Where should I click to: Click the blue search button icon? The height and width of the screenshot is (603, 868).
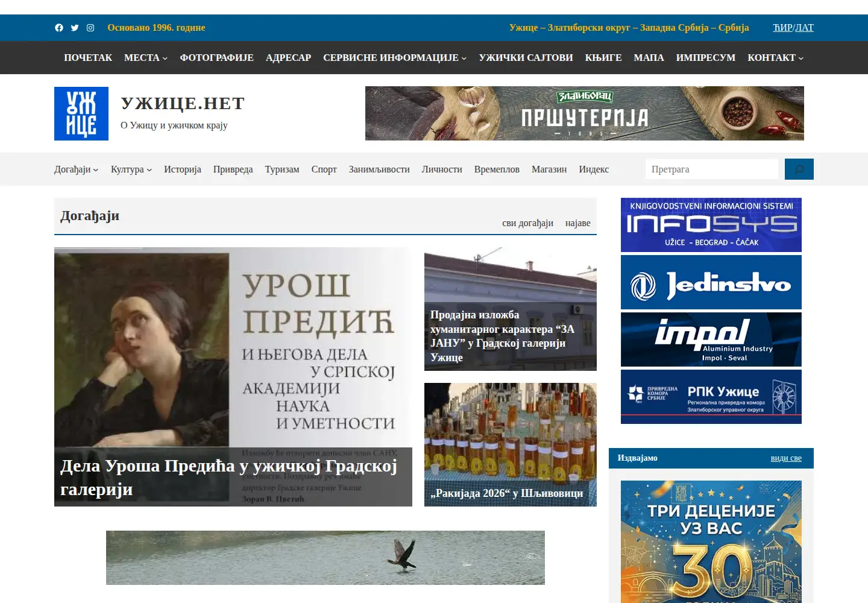coord(799,169)
